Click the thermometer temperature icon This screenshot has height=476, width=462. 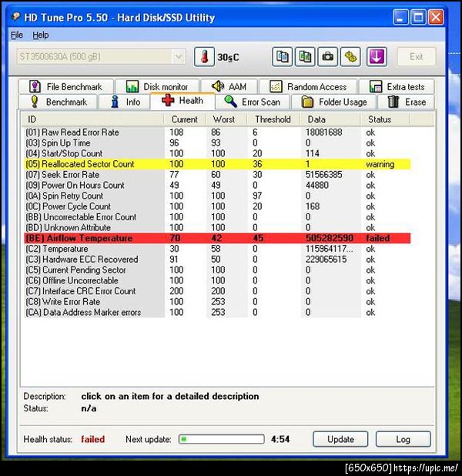[204, 57]
